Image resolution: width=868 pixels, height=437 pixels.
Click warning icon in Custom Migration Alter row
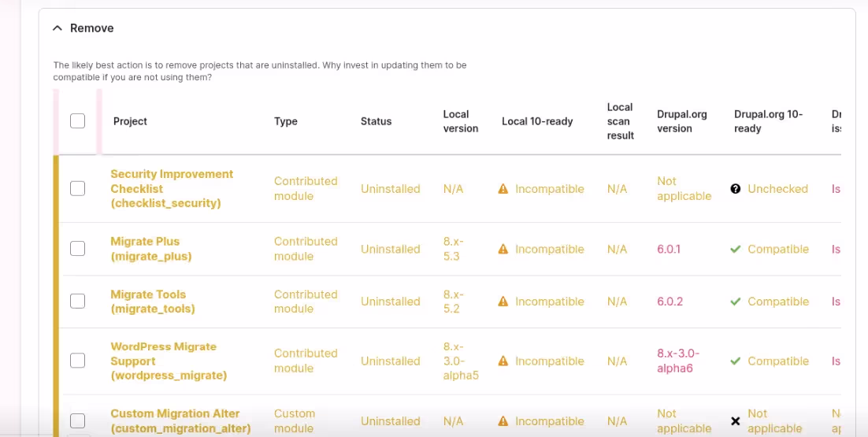coord(503,421)
